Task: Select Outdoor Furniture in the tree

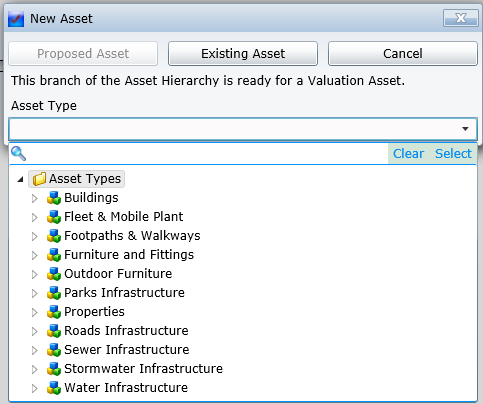Action: click(x=118, y=274)
